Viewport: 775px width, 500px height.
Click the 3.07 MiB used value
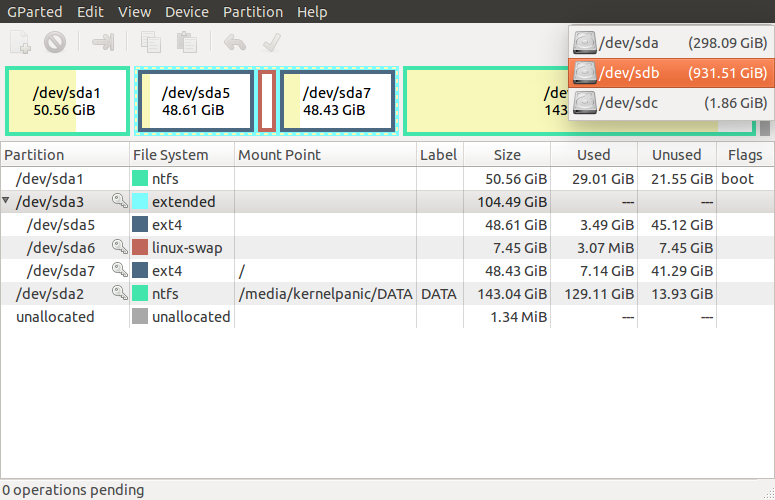pyautogui.click(x=605, y=248)
